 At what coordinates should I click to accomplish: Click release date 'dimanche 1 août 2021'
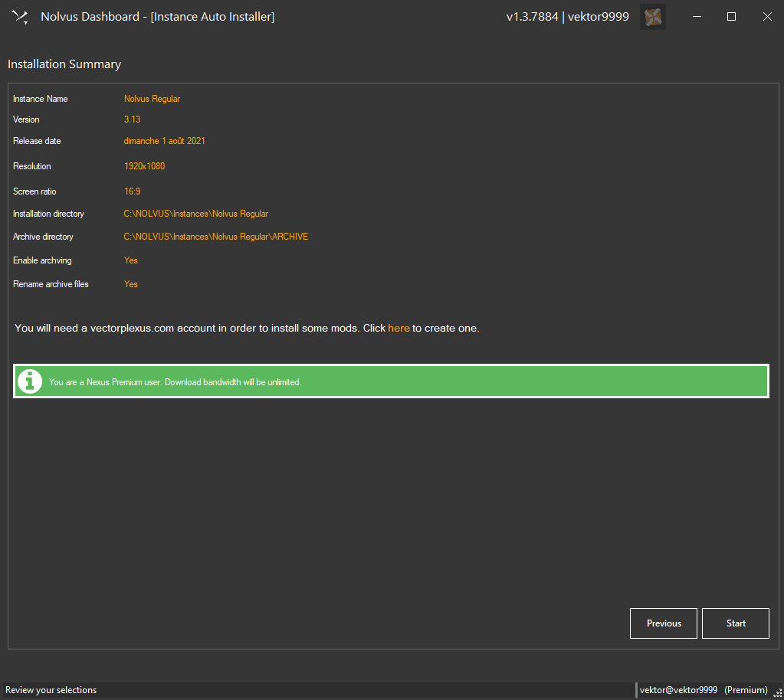coord(164,141)
